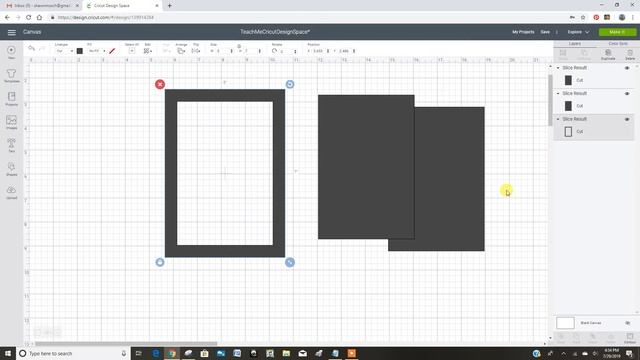
Task: Click Group in Layers panel
Action: (563, 55)
